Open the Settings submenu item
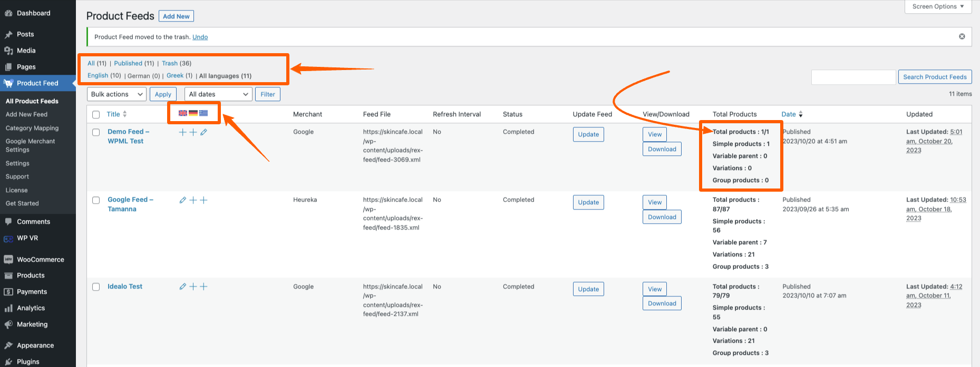 coord(17,163)
